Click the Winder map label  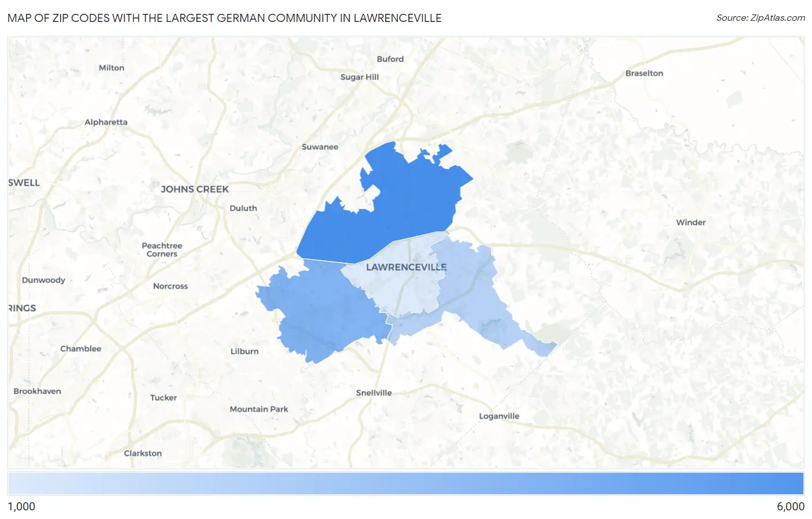pos(691,222)
